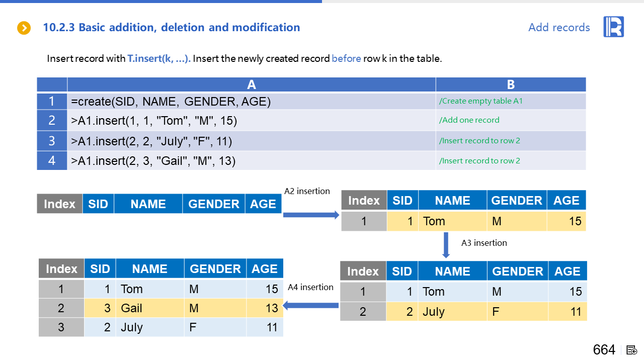
Task: Select row header 4 in the code grid
Action: pyautogui.click(x=52, y=161)
